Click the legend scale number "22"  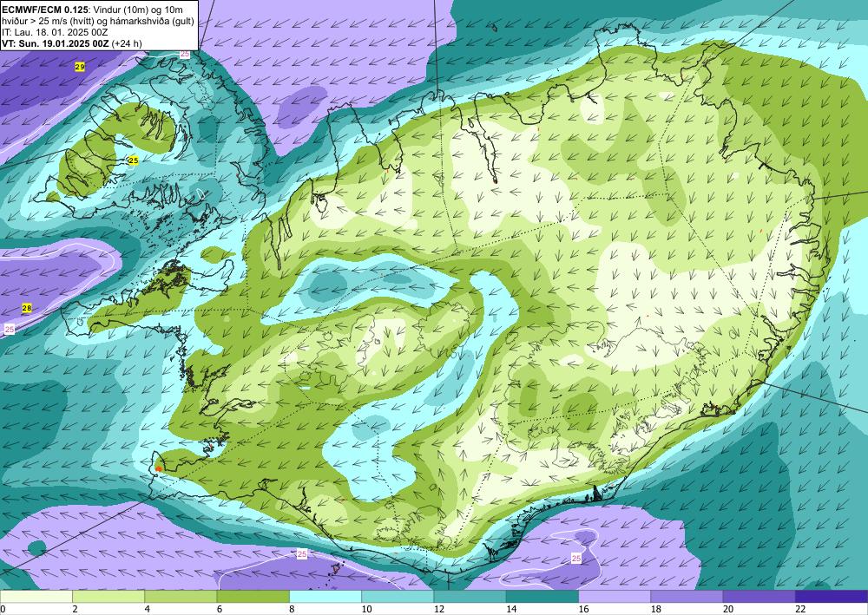(x=800, y=610)
